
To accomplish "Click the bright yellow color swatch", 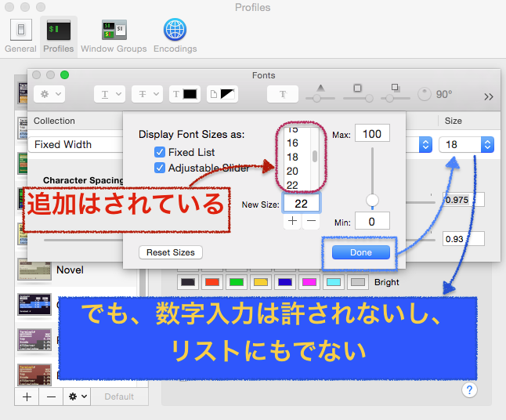I will point(261,282).
